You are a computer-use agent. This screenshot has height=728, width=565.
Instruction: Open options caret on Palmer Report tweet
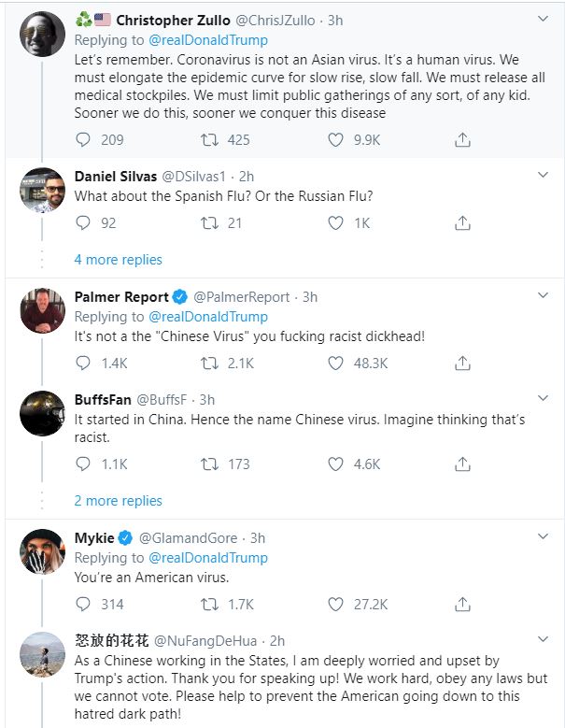[x=544, y=296]
